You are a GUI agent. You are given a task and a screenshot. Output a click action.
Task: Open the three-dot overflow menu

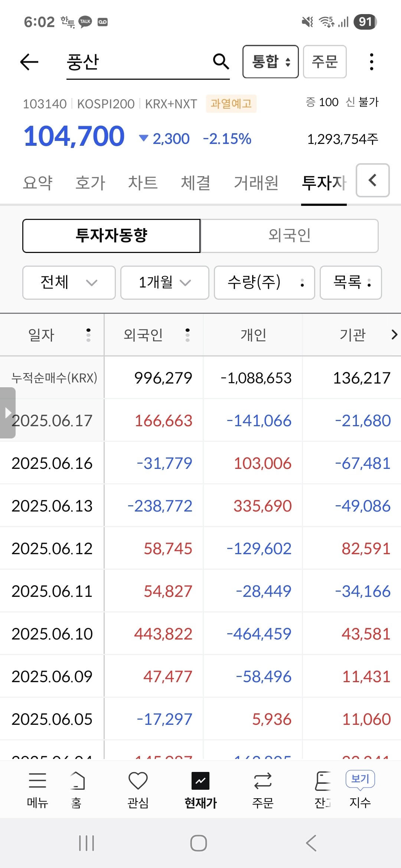click(371, 62)
